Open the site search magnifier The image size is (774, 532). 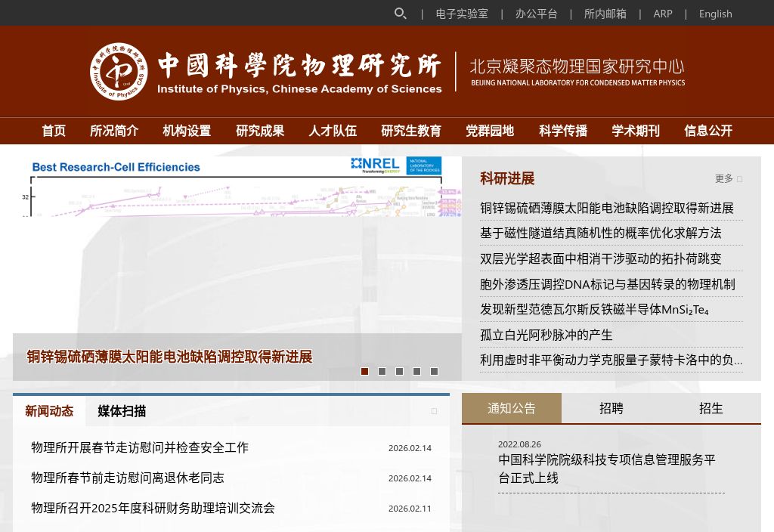[x=400, y=14]
